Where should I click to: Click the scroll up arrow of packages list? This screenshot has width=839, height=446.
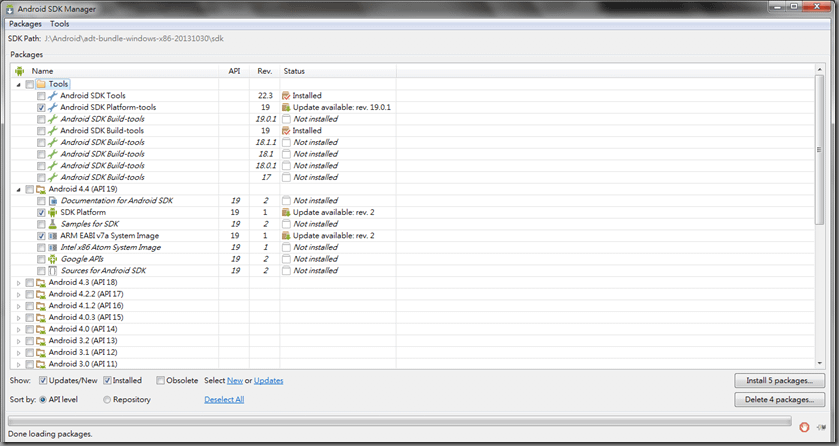pos(819,70)
